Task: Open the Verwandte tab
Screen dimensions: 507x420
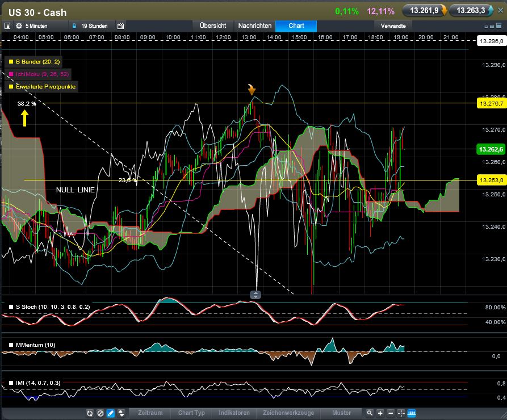Action: click(x=393, y=26)
